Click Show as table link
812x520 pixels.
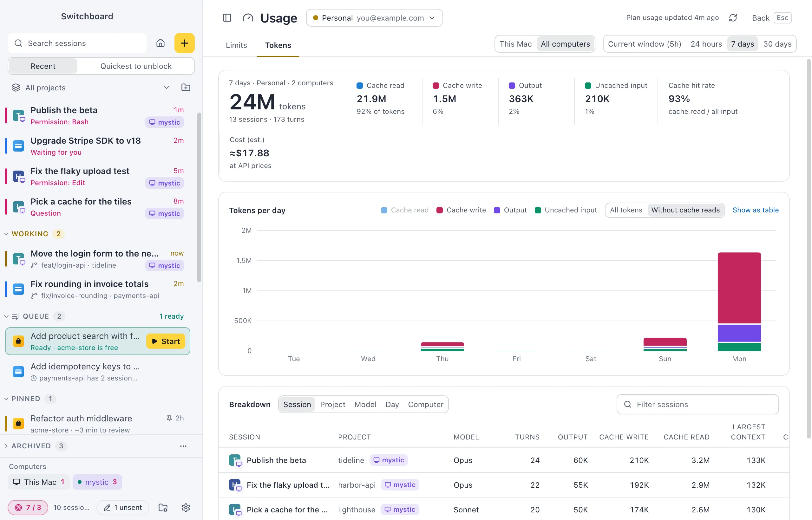click(755, 210)
